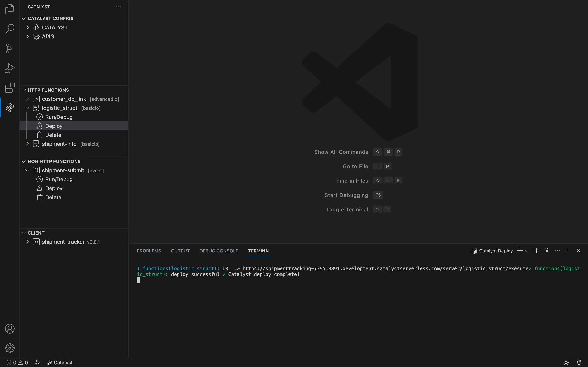The width and height of the screenshot is (588, 367).
Task: Open the Source Control view
Action: coord(10,49)
